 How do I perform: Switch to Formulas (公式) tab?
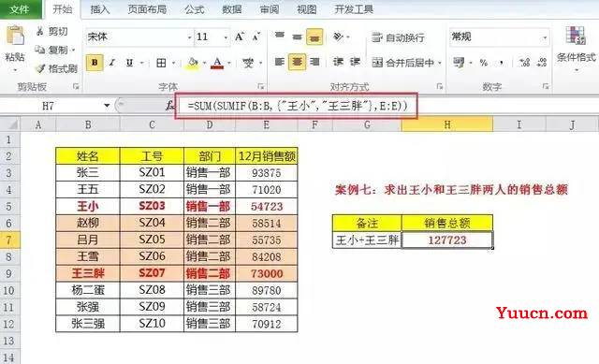195,9
